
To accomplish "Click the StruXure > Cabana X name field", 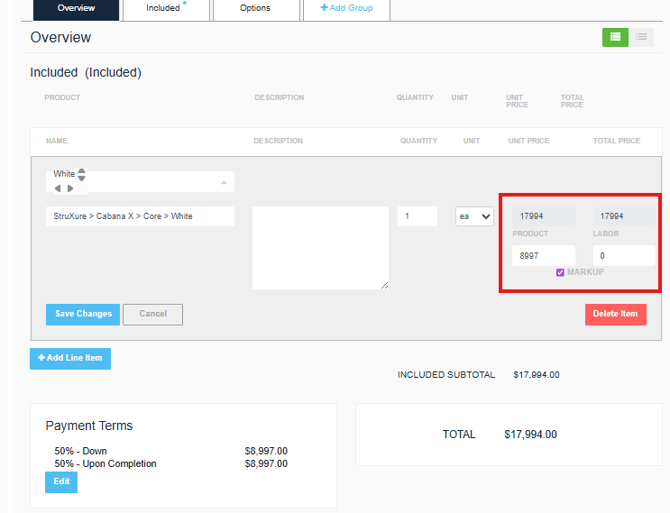I will pyautogui.click(x=140, y=216).
